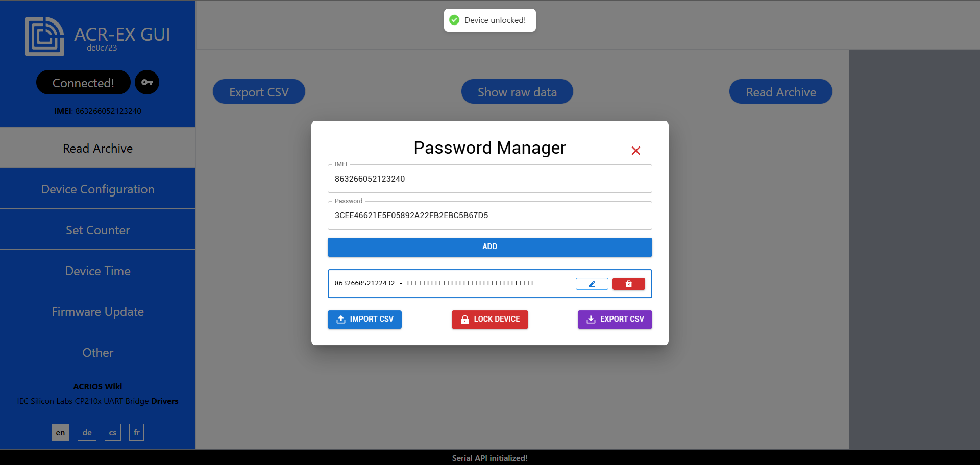The height and width of the screenshot is (465, 980).
Task: Click the lock icon on Lock Device
Action: pos(465,319)
